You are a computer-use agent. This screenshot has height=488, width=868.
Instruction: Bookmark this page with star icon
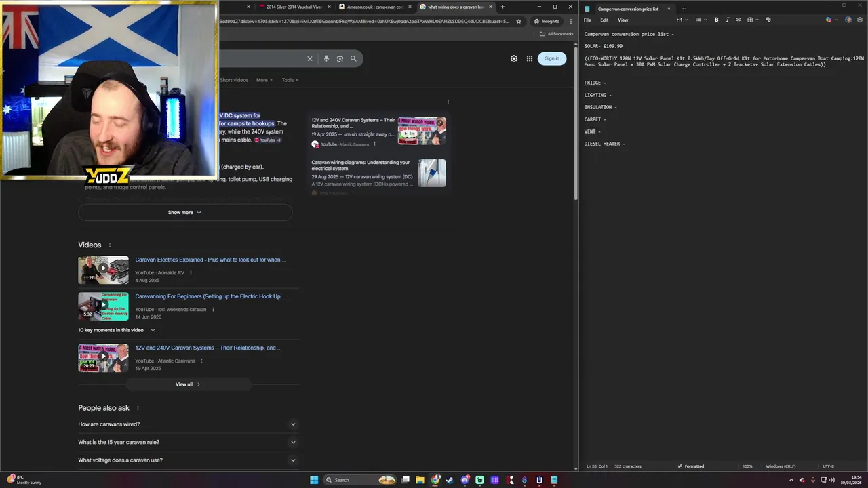coord(519,21)
